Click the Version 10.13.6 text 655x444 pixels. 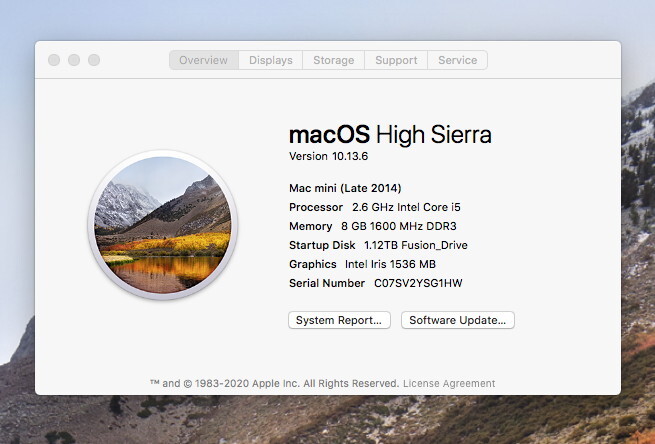click(328, 156)
